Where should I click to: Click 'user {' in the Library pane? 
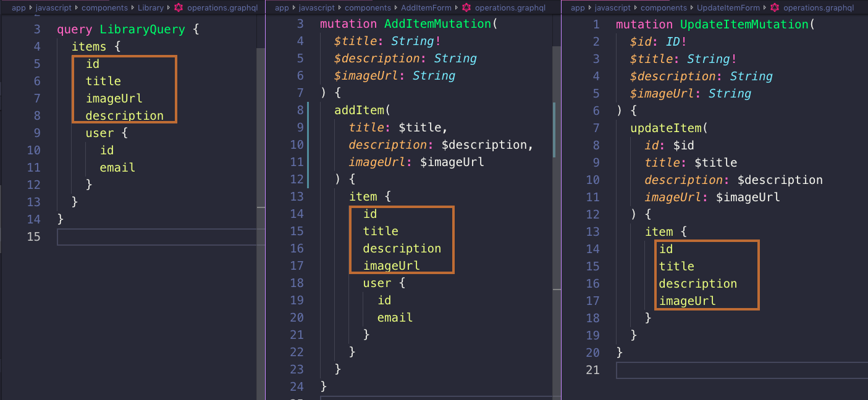pyautogui.click(x=107, y=133)
